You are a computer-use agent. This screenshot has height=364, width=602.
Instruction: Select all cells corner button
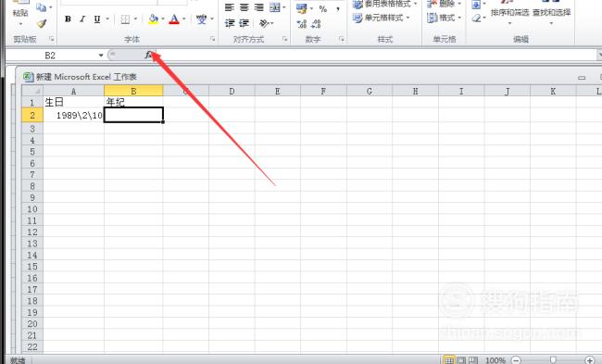tap(32, 91)
